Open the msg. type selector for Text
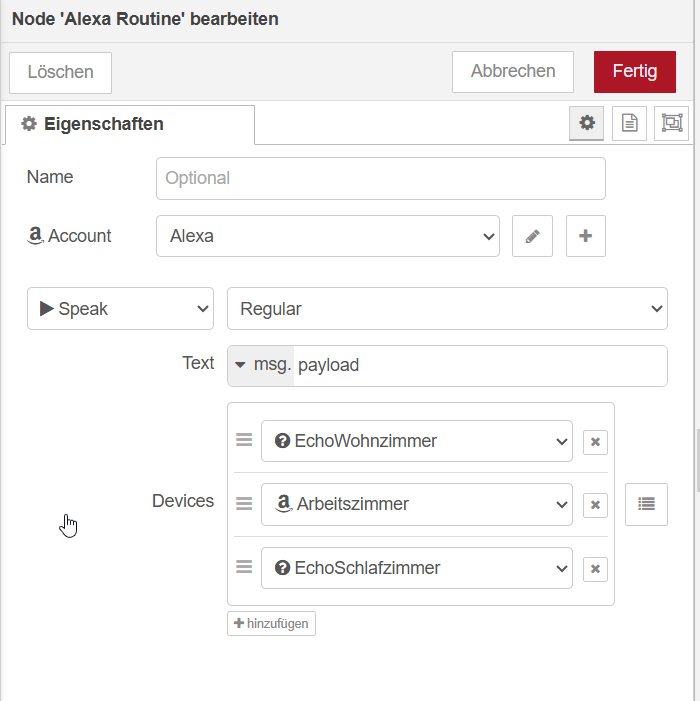Image resolution: width=700 pixels, height=701 pixels. tap(261, 366)
